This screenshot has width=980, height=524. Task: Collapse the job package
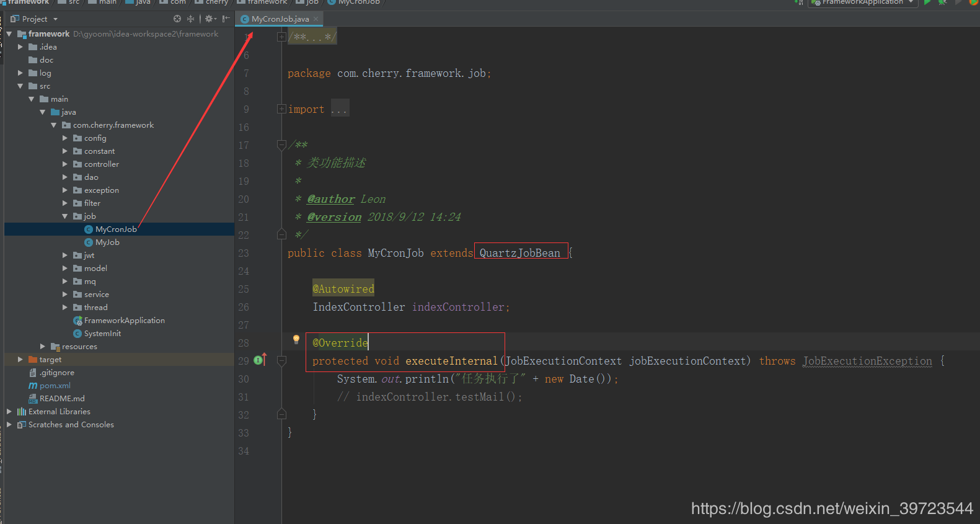click(x=65, y=216)
